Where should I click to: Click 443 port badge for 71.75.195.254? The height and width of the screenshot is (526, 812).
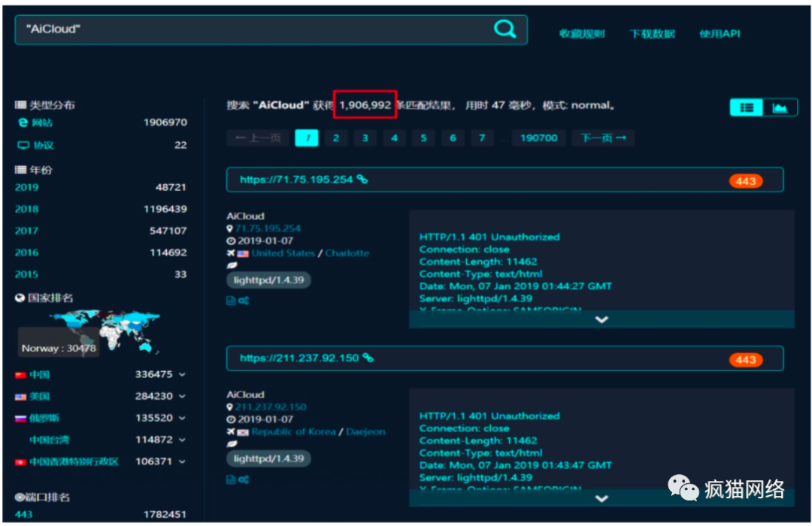tap(745, 180)
